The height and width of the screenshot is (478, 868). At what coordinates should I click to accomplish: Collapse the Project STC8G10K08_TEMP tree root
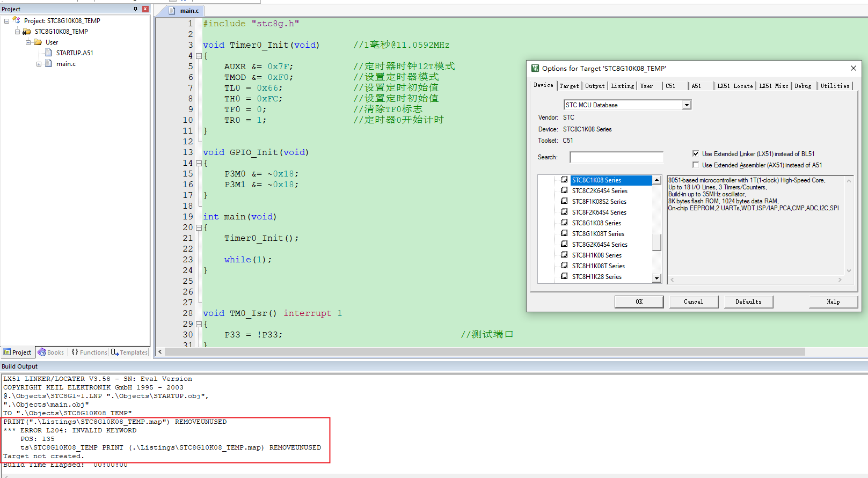tap(6, 21)
